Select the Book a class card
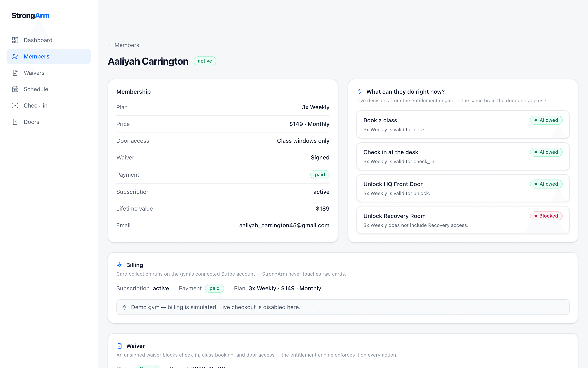The image size is (588, 368). click(x=463, y=124)
